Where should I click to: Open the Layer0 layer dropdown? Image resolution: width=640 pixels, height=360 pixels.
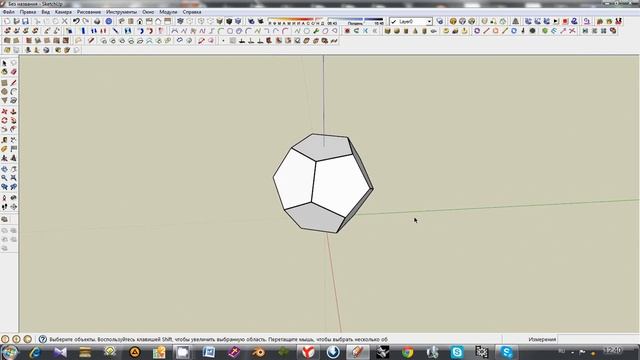(411, 21)
